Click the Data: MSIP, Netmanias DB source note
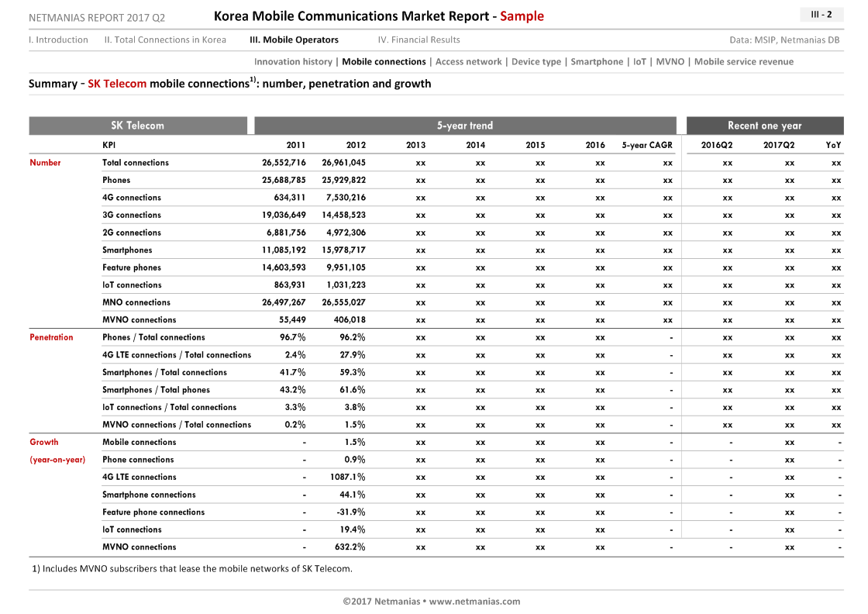 784,40
